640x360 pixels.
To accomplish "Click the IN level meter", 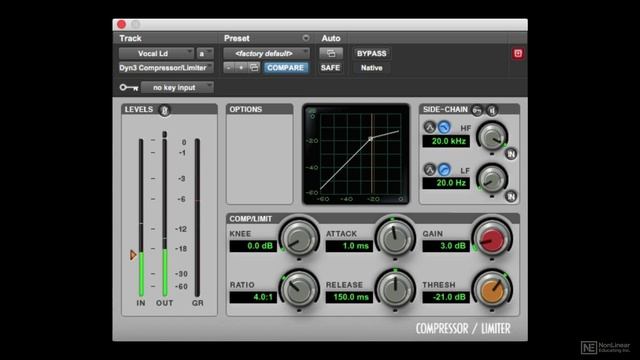I will click(141, 217).
